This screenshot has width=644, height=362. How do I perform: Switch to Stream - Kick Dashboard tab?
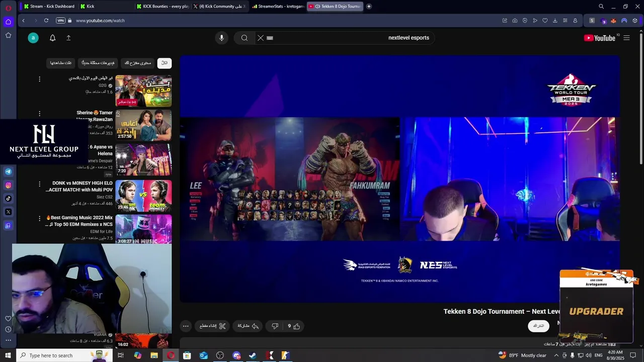click(x=49, y=7)
